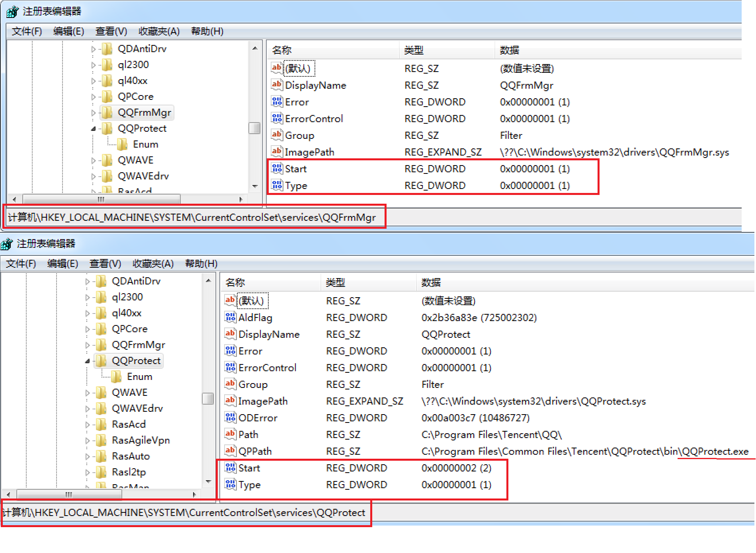Select QWAVEdrv folder icon in top tree
Image resolution: width=756 pixels, height=553 pixels.
(107, 176)
